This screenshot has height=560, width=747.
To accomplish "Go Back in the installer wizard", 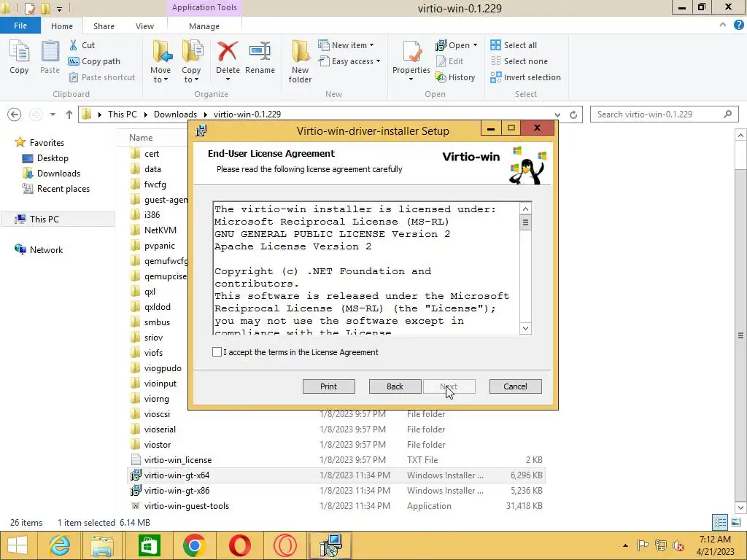I will pos(395,386).
